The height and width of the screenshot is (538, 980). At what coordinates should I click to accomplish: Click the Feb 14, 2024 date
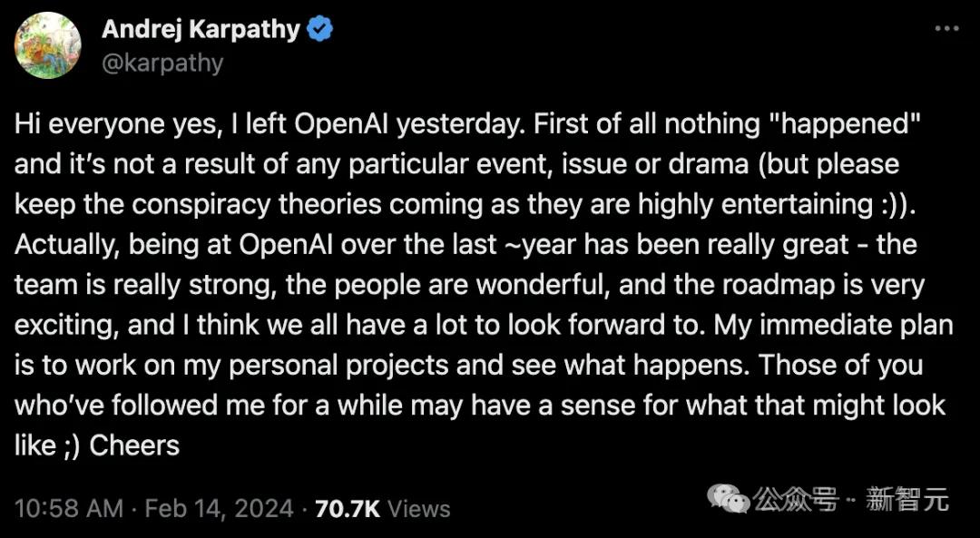click(219, 508)
